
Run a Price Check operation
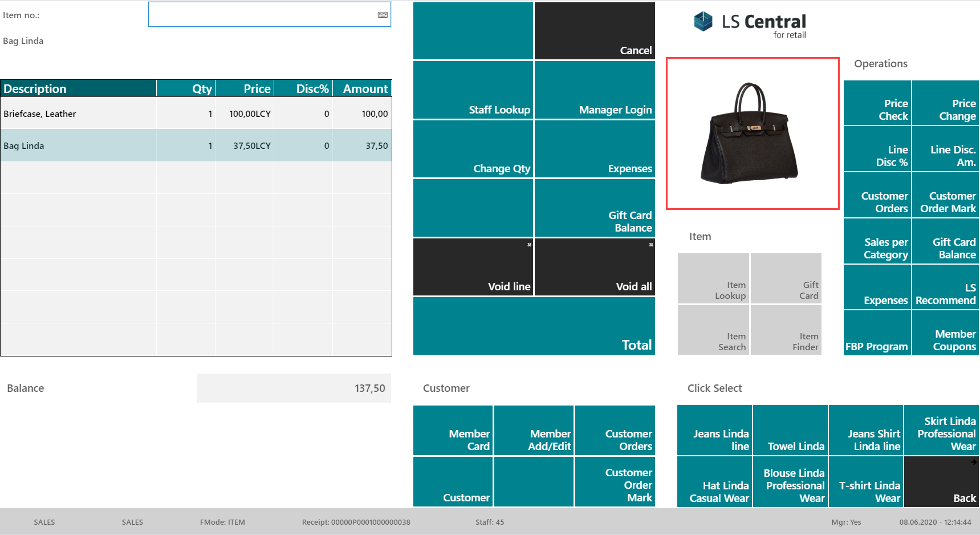tap(877, 103)
